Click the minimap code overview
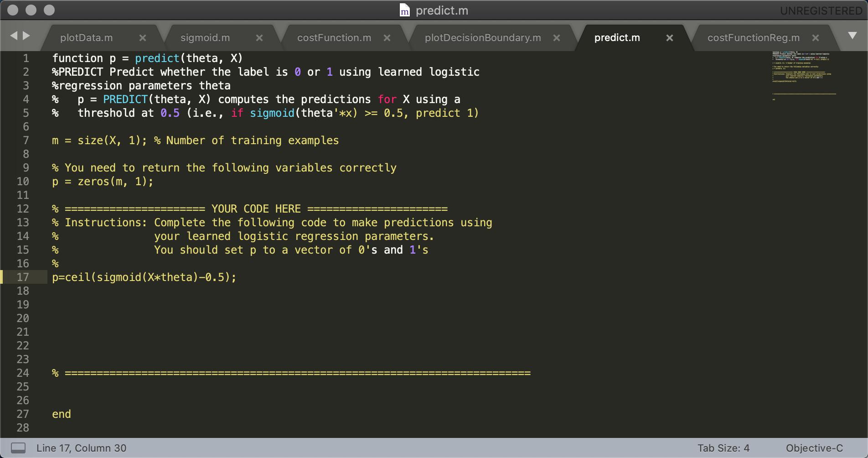868x458 pixels. tap(804, 75)
